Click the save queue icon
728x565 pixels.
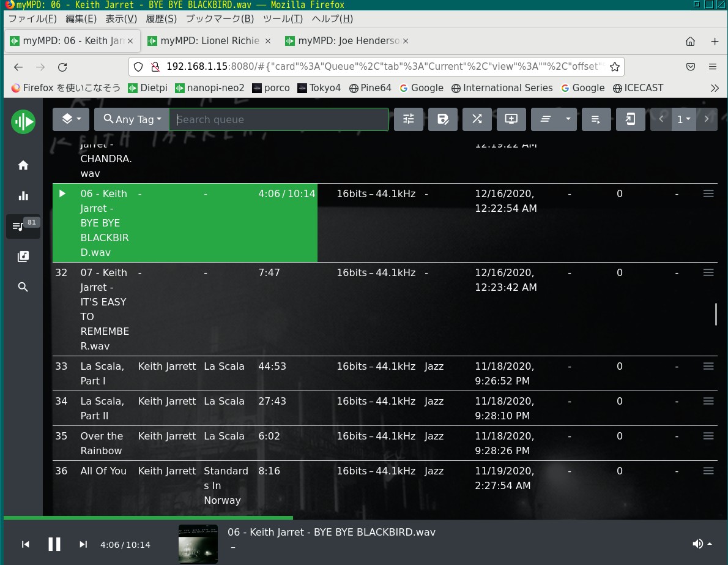pyautogui.click(x=443, y=119)
